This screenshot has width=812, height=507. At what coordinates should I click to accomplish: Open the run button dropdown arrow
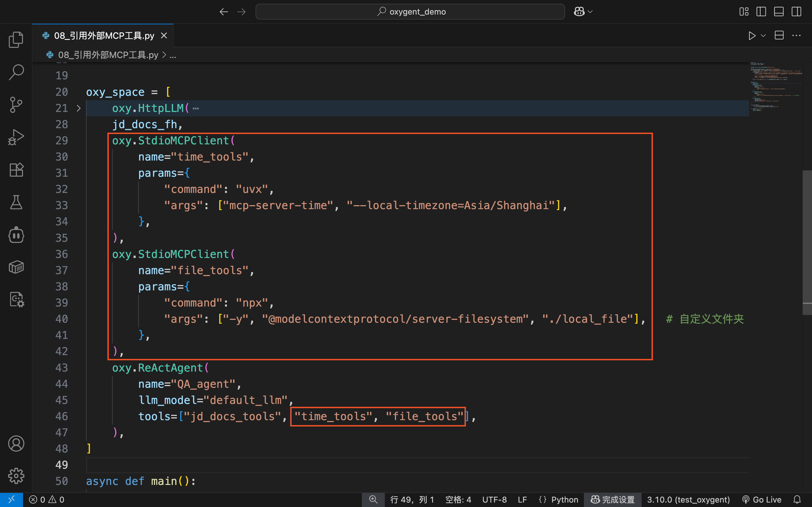[763, 35]
